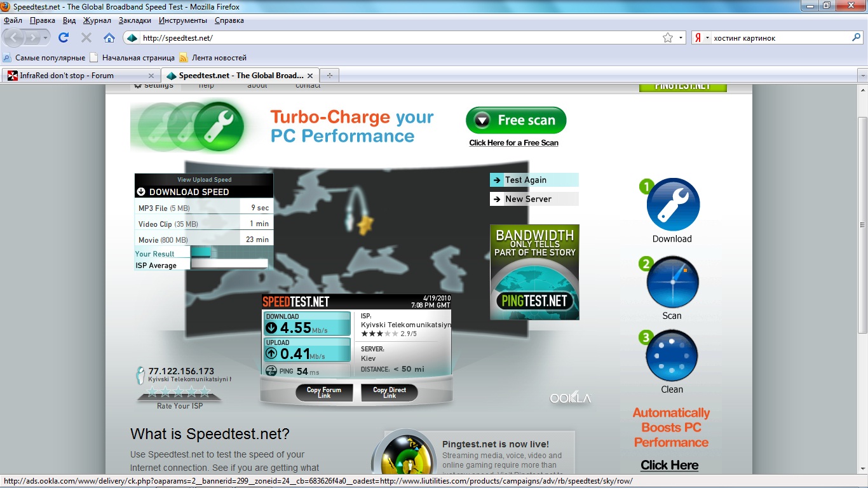Click the Click Here ad link

669,465
